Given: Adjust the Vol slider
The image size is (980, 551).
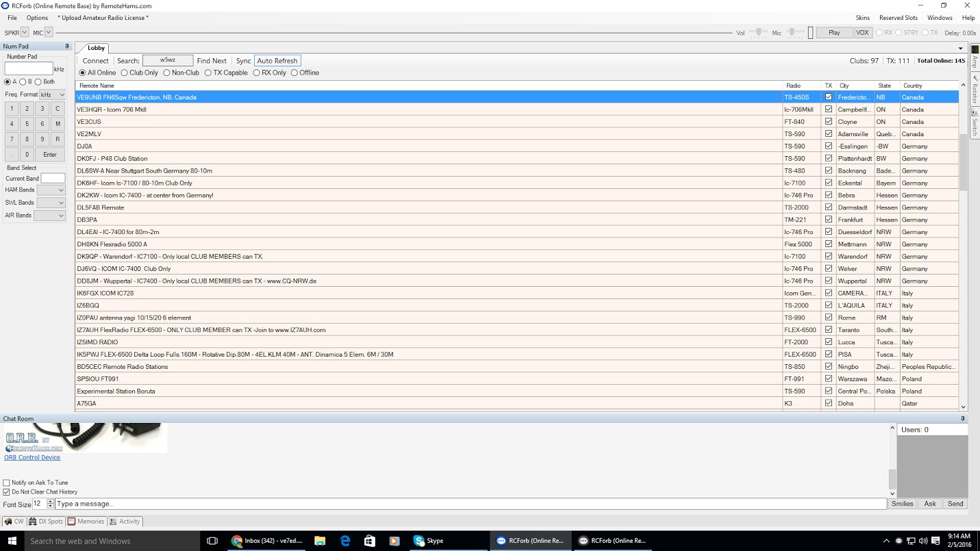Looking at the screenshot, I should (x=758, y=32).
